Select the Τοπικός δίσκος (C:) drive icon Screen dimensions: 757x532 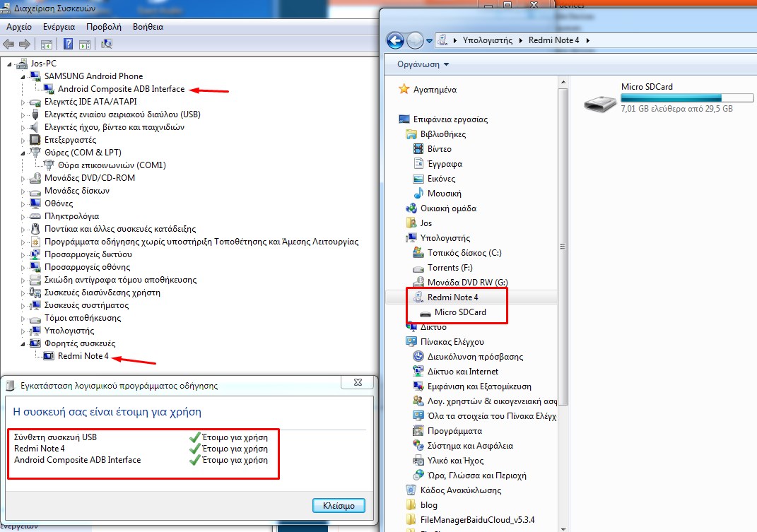418,252
